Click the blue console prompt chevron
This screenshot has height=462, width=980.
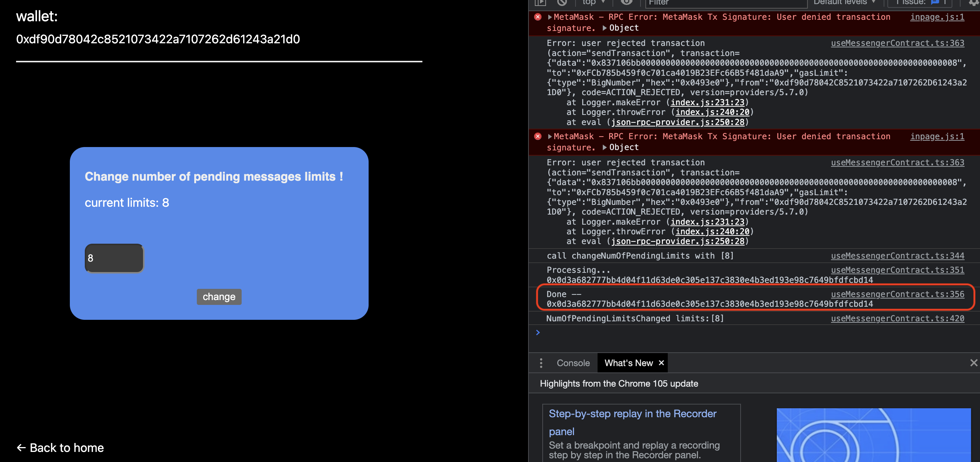537,333
